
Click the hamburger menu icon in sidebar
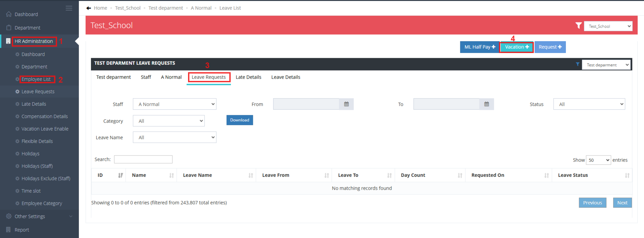[69, 8]
